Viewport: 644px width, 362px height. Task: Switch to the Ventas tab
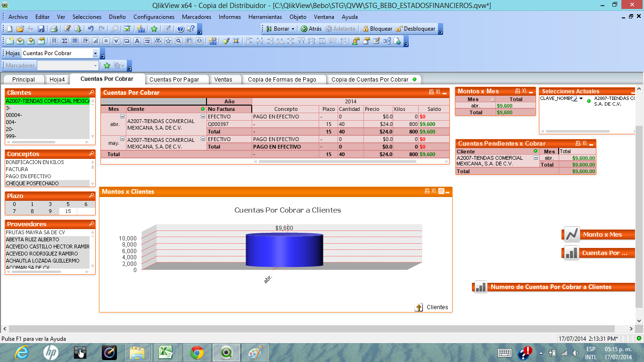click(223, 80)
